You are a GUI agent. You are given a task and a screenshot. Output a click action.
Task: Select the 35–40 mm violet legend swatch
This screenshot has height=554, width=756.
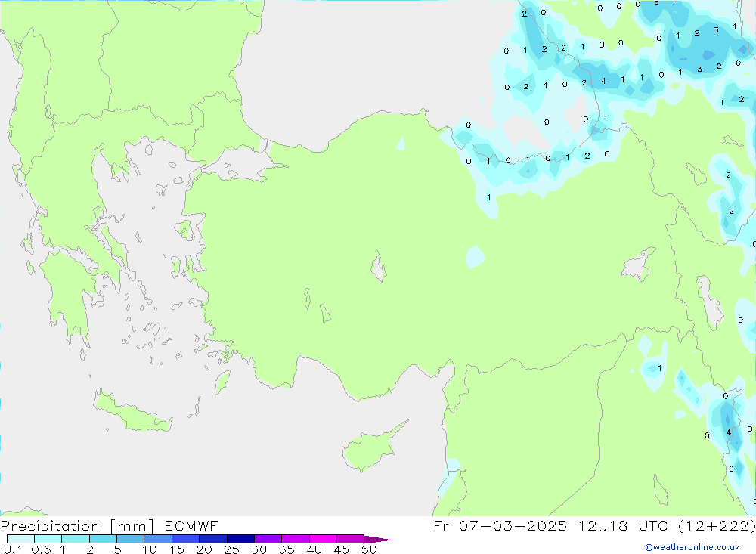click(x=296, y=539)
